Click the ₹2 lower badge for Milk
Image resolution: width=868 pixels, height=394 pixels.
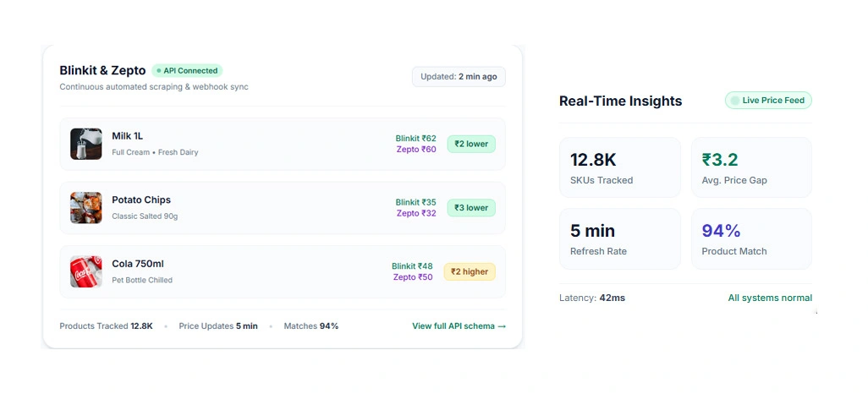click(x=471, y=144)
